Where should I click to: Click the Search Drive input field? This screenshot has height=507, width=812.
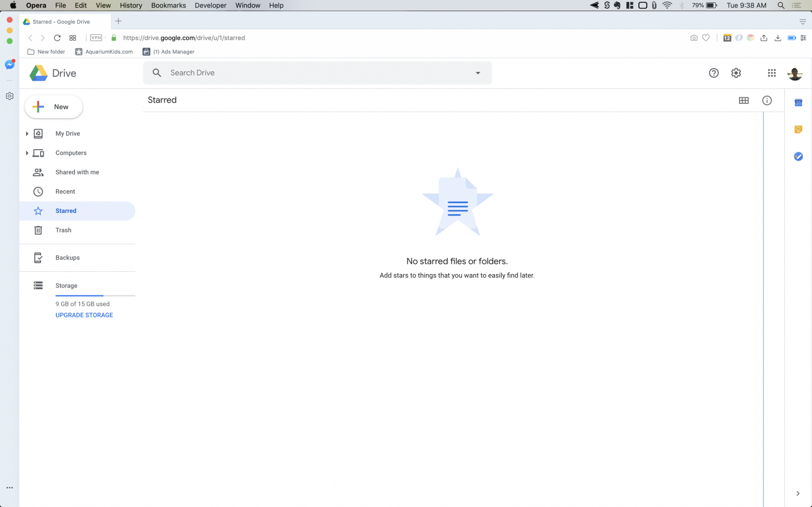click(x=314, y=73)
